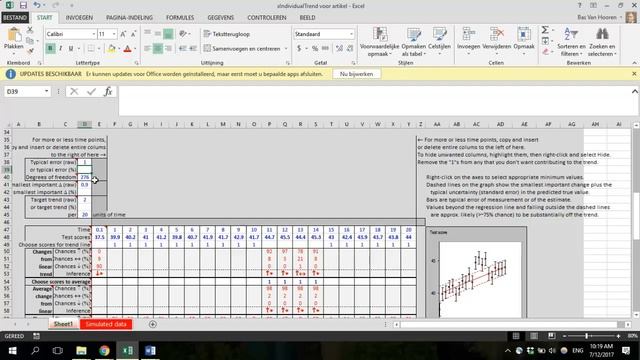
Task: Click the Invoegen cells button
Action: [468, 42]
